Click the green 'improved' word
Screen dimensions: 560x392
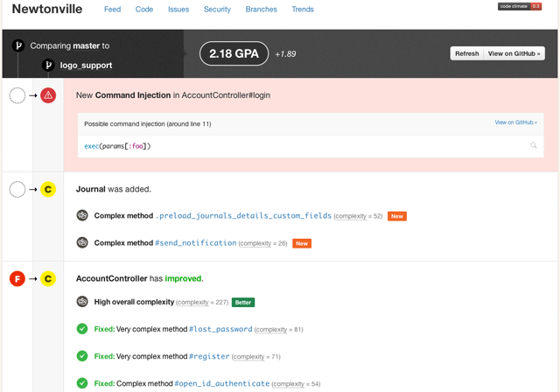pos(183,278)
